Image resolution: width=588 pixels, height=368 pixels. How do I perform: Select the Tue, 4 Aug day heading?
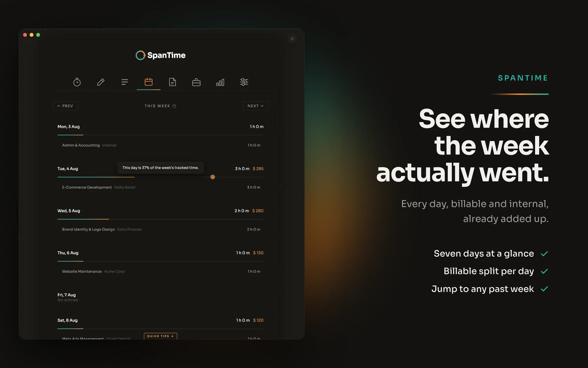pyautogui.click(x=68, y=169)
